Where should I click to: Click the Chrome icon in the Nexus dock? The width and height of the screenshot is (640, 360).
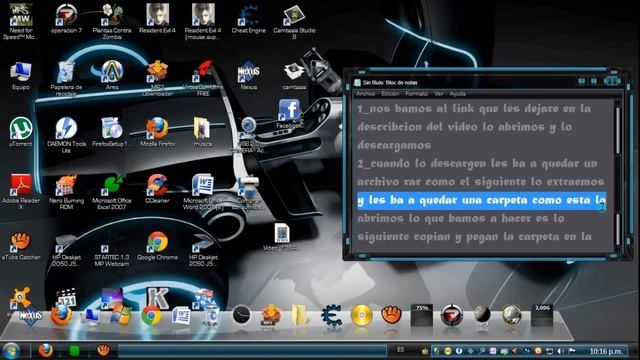coord(151,316)
